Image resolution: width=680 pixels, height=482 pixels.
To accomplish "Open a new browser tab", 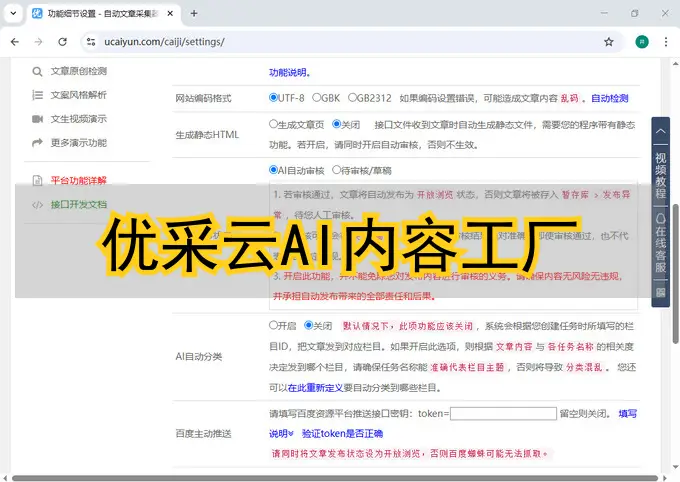I will pos(194,13).
